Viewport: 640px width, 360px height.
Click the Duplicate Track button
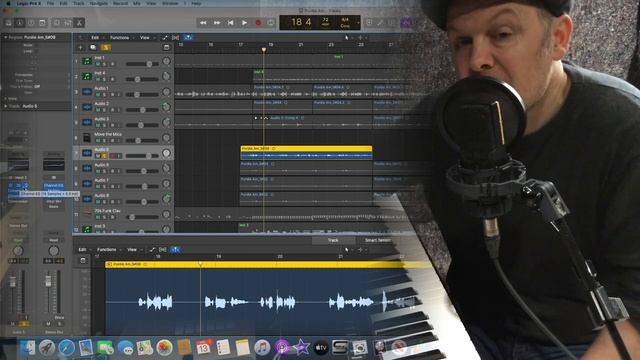(93, 47)
